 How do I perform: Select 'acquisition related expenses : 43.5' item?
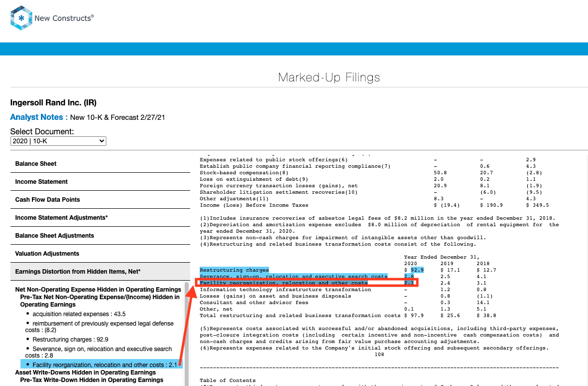[x=79, y=314]
